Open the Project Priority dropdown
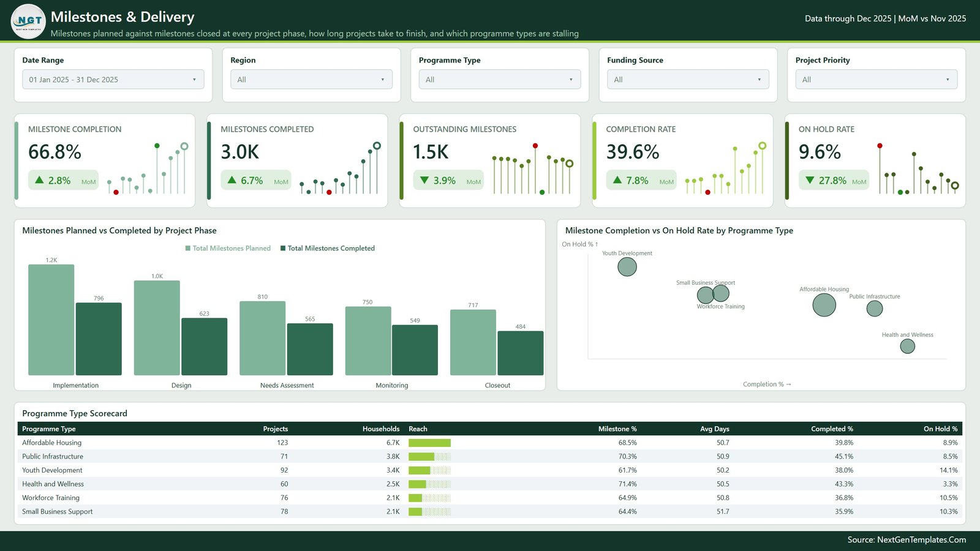 click(x=876, y=80)
